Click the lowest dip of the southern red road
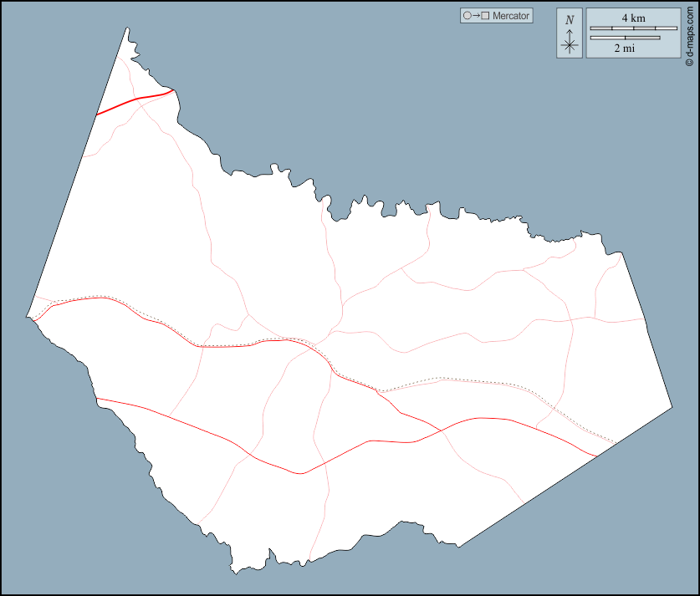 coord(300,473)
